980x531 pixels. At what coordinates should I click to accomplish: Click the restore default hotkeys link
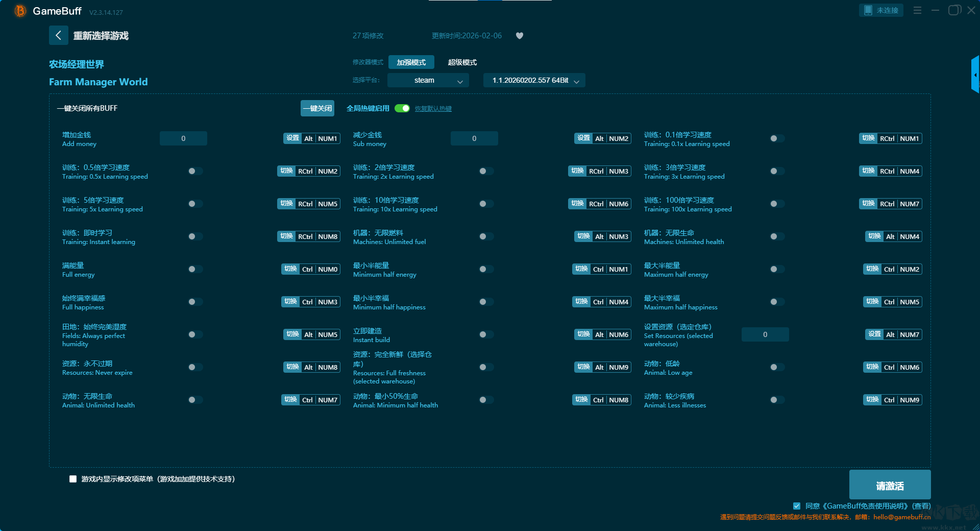click(433, 109)
